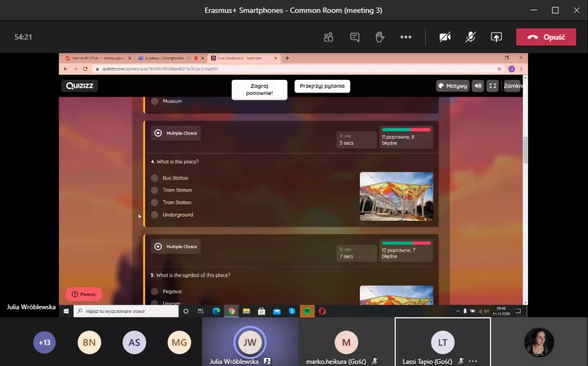Click the red Opuść leave button
Image resolution: width=588 pixels, height=366 pixels.
(545, 37)
